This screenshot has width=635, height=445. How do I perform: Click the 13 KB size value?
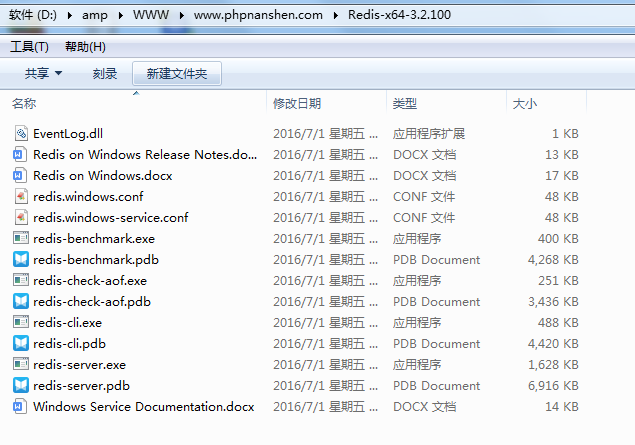tap(562, 155)
